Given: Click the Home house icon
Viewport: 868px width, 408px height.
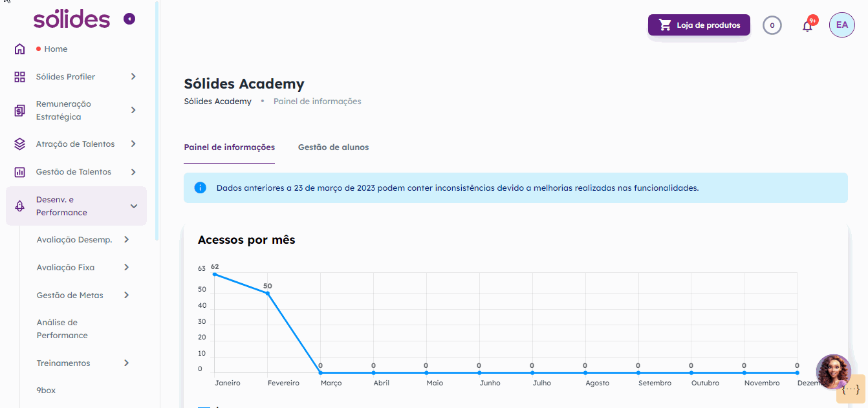Looking at the screenshot, I should [x=19, y=49].
